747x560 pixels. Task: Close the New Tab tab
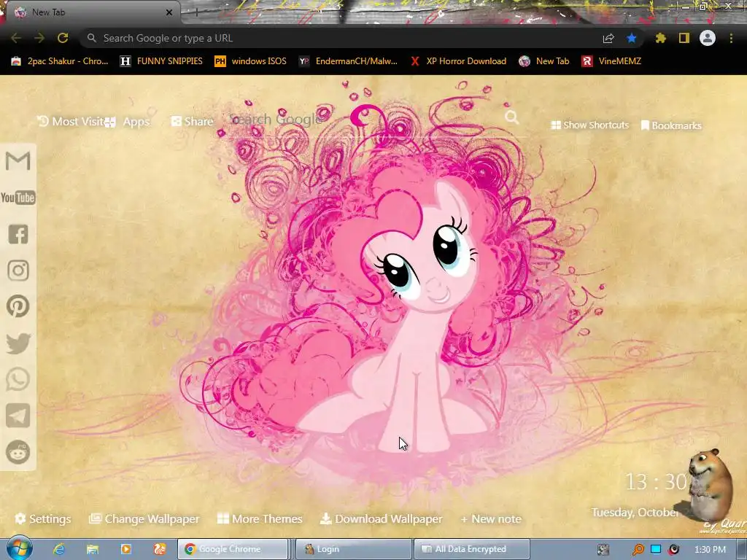(169, 12)
